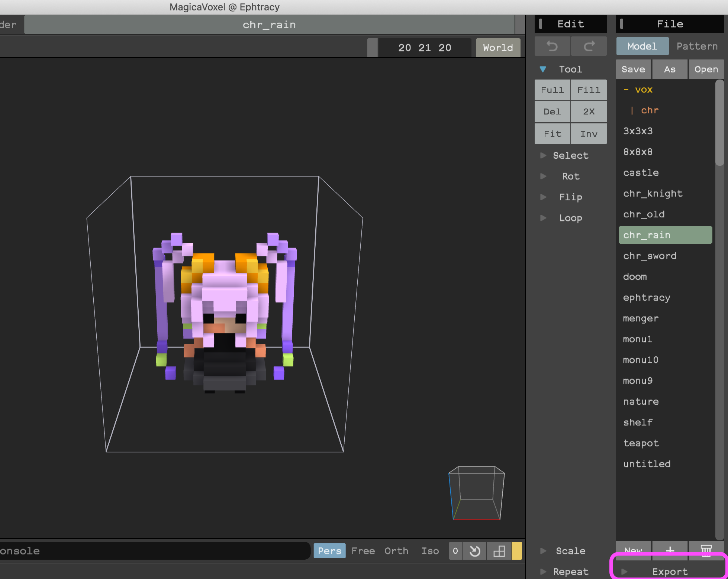Click the undo arrow icon

pyautogui.click(x=552, y=46)
